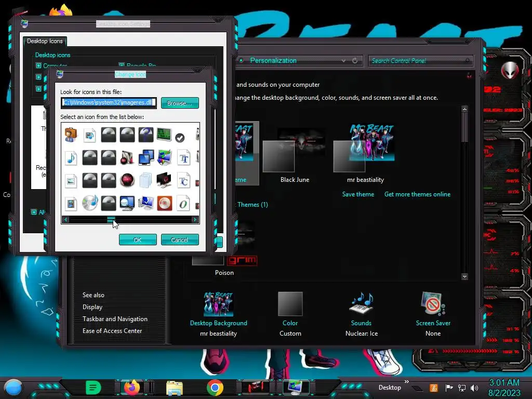This screenshot has width=532, height=399.
Task: Switch to the Desktop Icons tab
Action: pos(45,41)
